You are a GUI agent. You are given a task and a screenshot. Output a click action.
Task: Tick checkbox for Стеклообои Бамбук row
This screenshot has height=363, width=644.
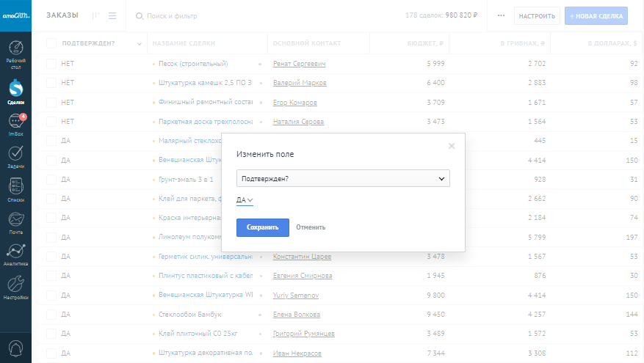point(51,315)
